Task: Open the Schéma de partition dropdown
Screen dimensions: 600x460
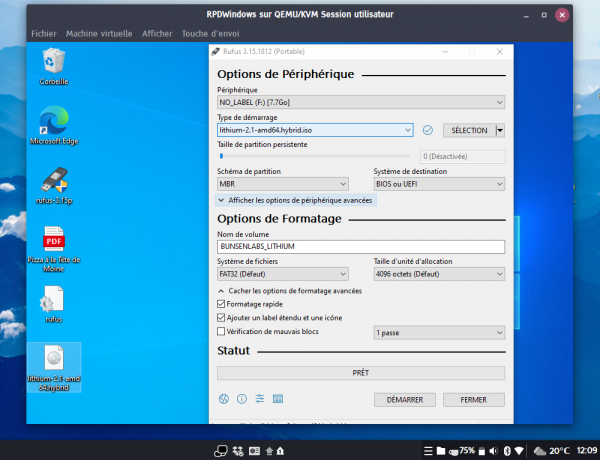Action: pyautogui.click(x=282, y=184)
